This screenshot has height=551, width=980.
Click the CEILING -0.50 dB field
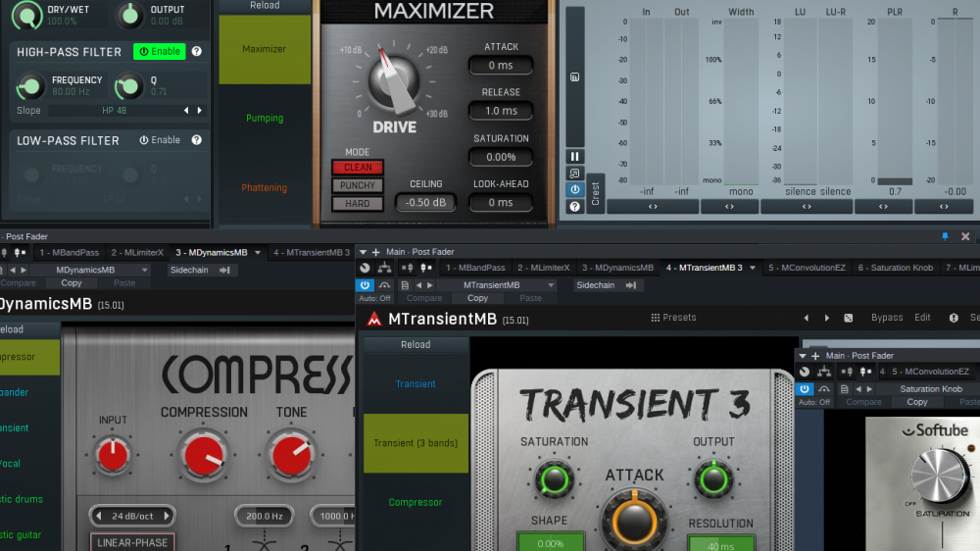tap(425, 203)
